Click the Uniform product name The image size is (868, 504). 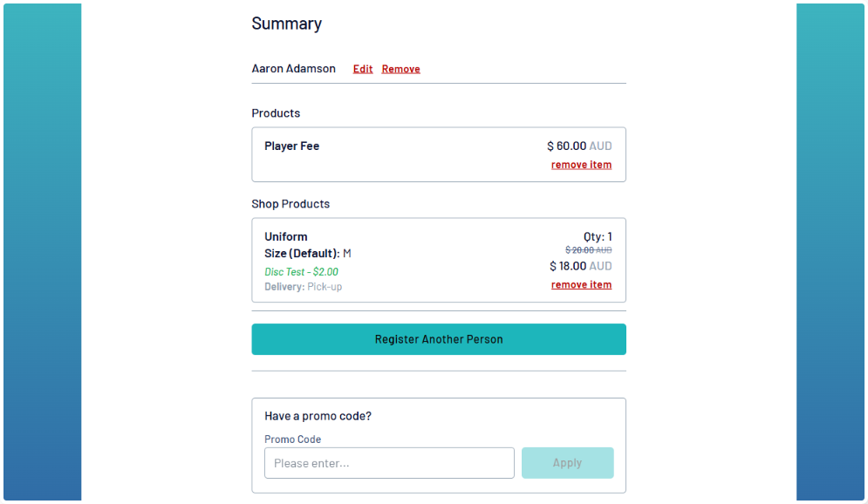pos(286,237)
